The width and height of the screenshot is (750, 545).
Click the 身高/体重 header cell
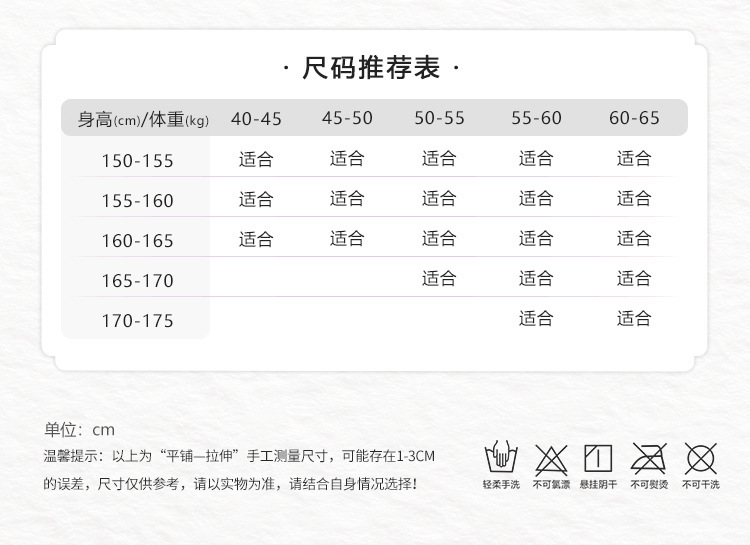[143, 119]
